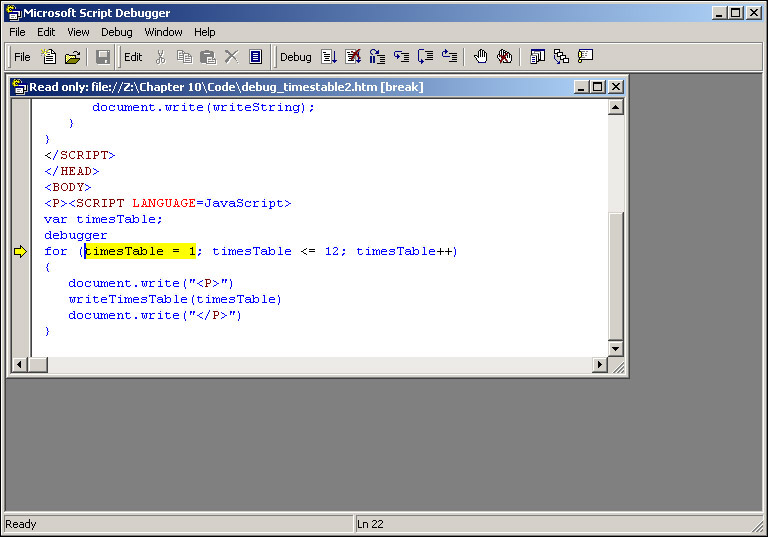Screen dimensions: 768x537
Task: Click the Run debug toolbar icon
Action: [329, 57]
